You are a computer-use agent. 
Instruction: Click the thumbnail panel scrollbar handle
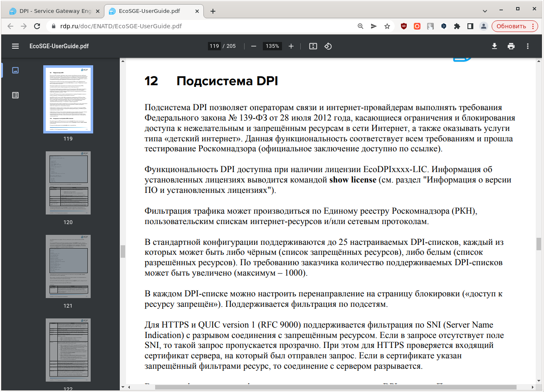pyautogui.click(x=123, y=251)
